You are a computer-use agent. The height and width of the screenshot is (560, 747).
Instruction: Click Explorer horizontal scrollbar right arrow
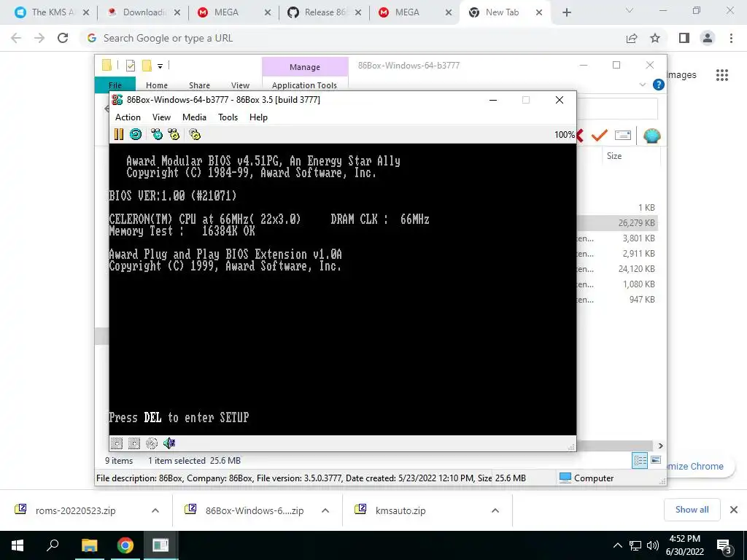(x=660, y=446)
